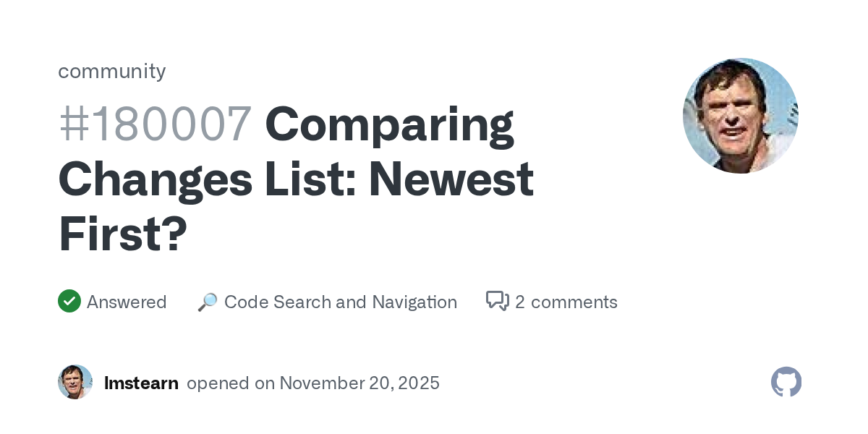Open the Code Search and Navigation category
The width and height of the screenshot is (868, 434).
tap(340, 302)
